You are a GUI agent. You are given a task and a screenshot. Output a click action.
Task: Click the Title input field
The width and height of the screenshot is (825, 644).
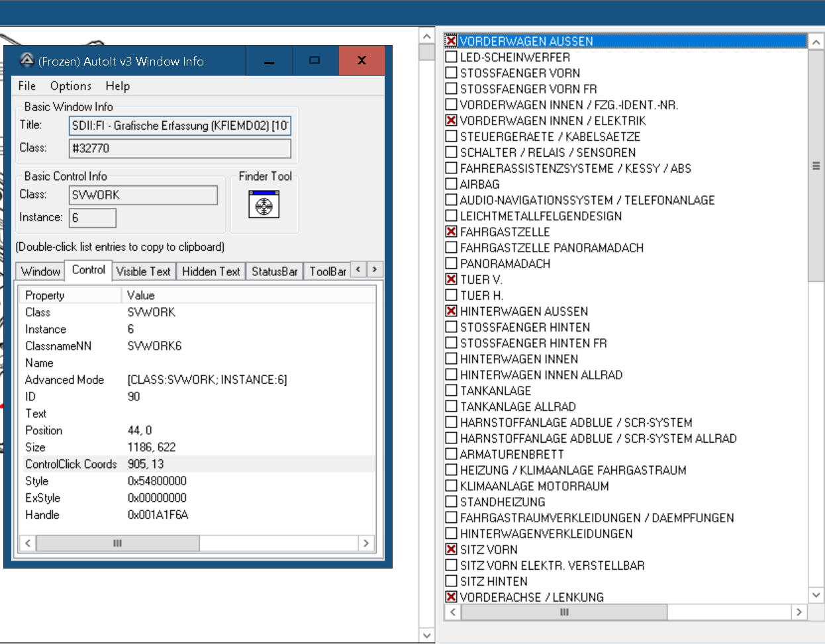pos(179,125)
